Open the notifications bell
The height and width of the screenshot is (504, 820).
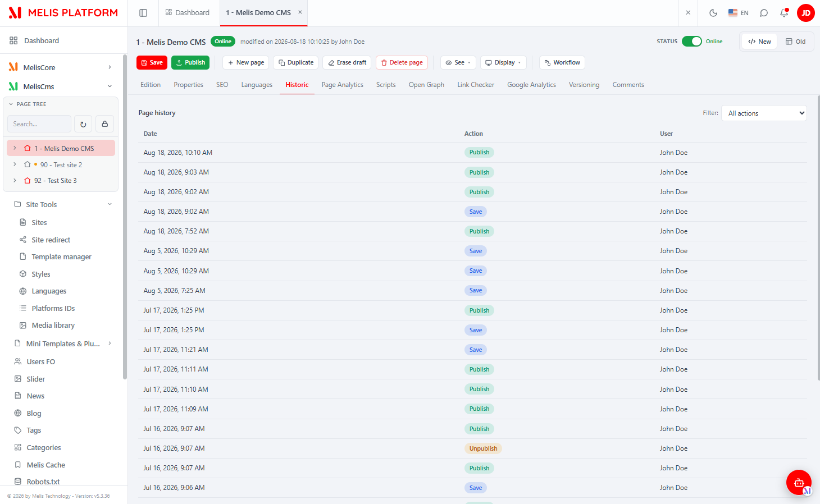pos(784,13)
